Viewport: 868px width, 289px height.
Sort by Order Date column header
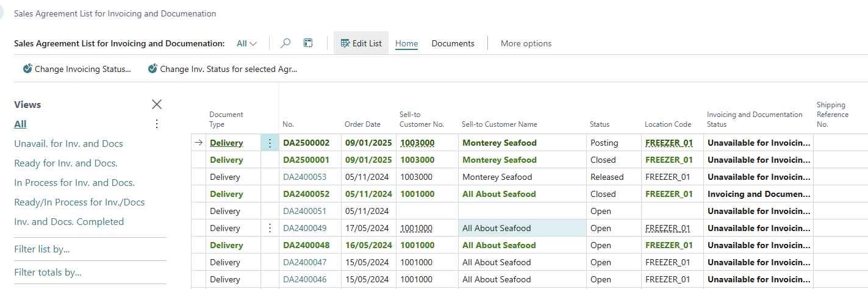point(362,124)
